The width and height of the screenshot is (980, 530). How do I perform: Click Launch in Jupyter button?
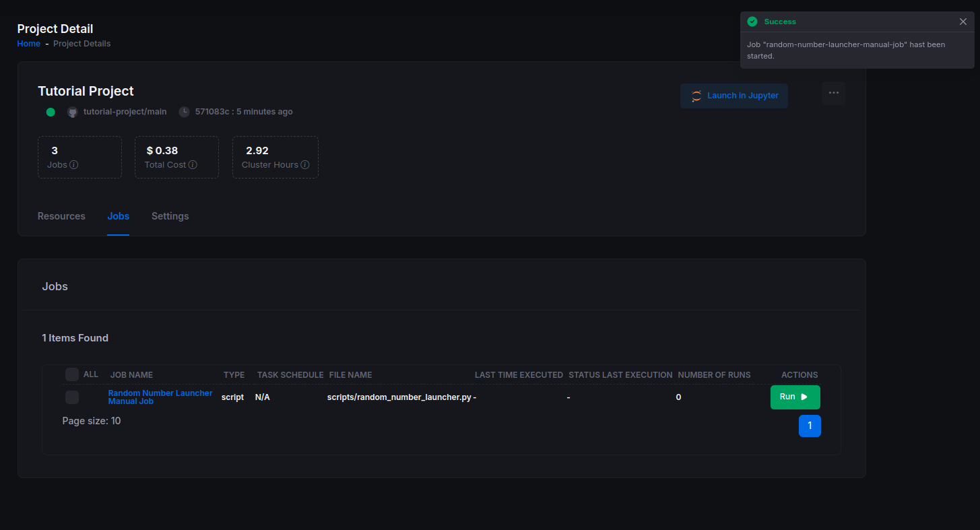click(733, 96)
